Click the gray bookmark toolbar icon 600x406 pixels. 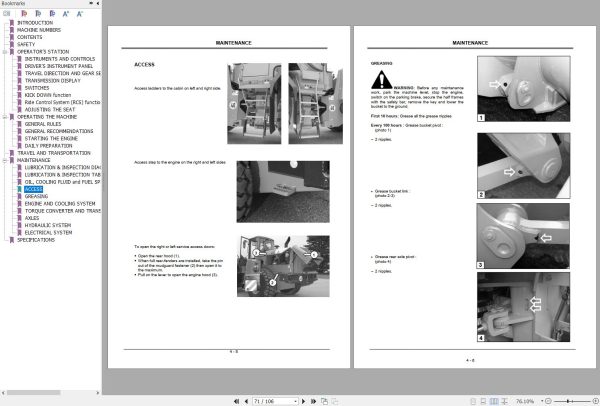[38, 14]
